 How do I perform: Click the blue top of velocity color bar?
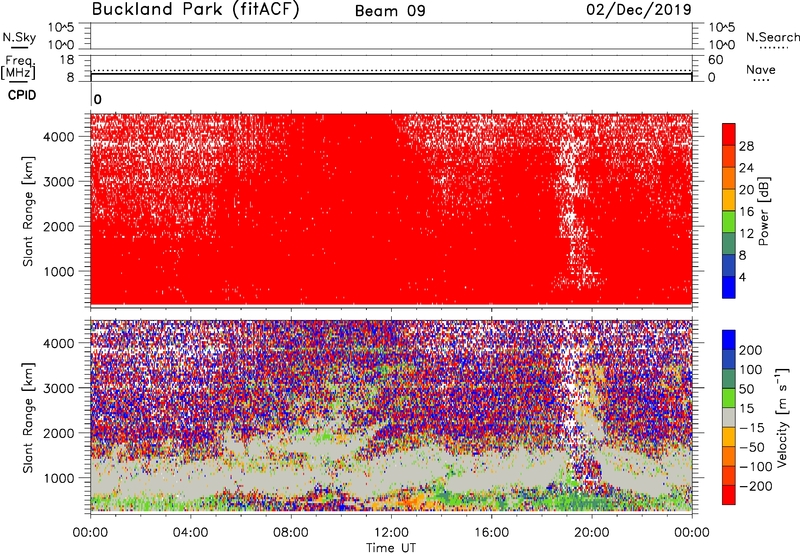coord(728,340)
